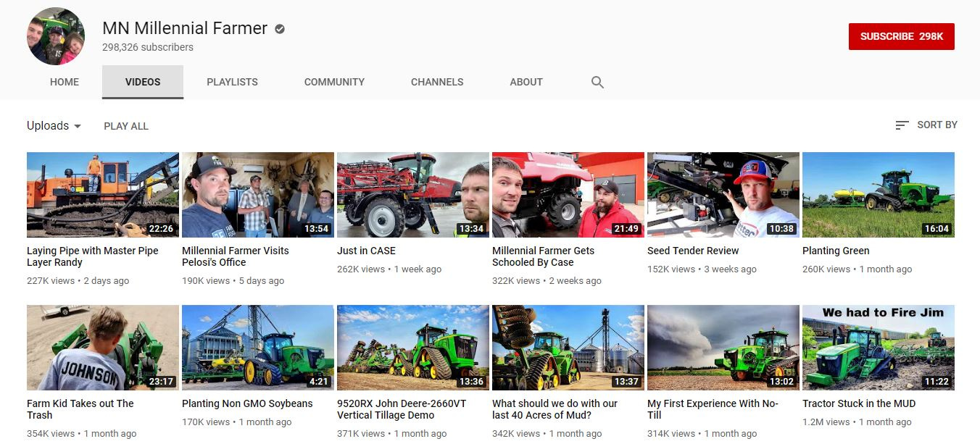
Task: Open the Laying Pipe with Master Pipe Layer Randy thumbnail
Action: tap(103, 195)
